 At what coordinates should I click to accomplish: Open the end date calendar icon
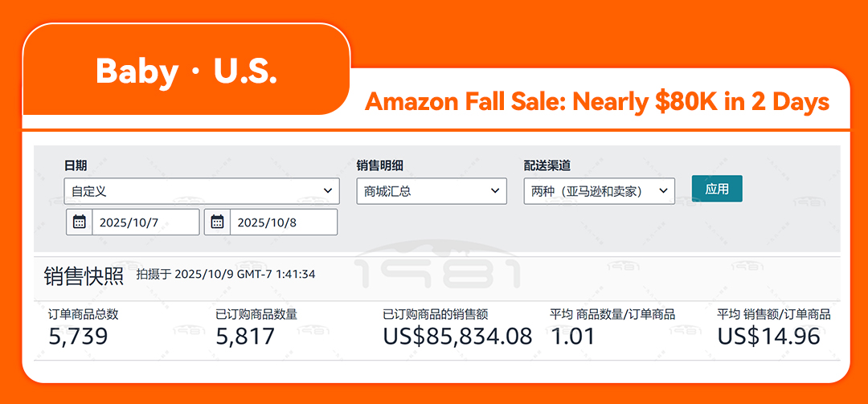pyautogui.click(x=218, y=222)
